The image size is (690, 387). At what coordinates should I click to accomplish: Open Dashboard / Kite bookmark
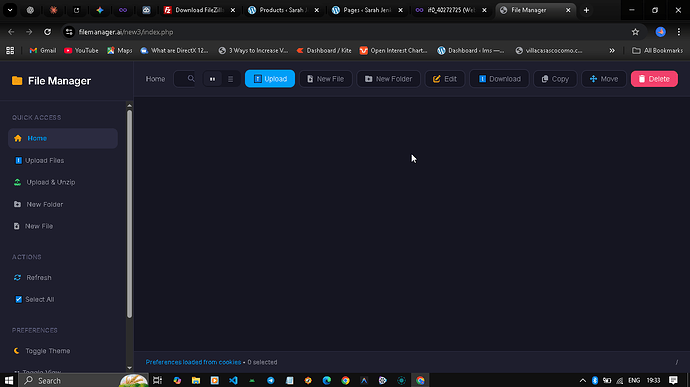324,51
